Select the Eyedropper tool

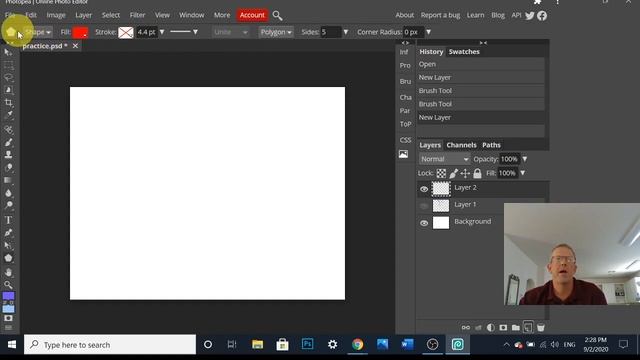coord(8,115)
